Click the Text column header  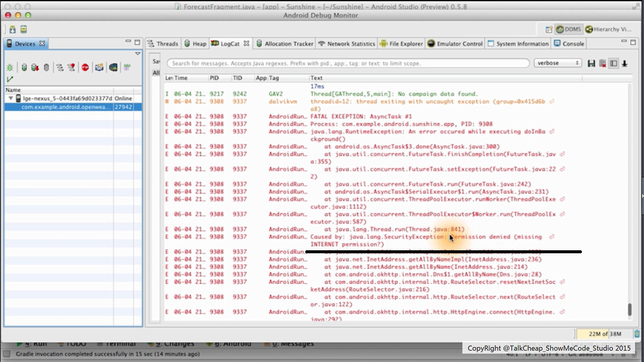tap(445, 78)
